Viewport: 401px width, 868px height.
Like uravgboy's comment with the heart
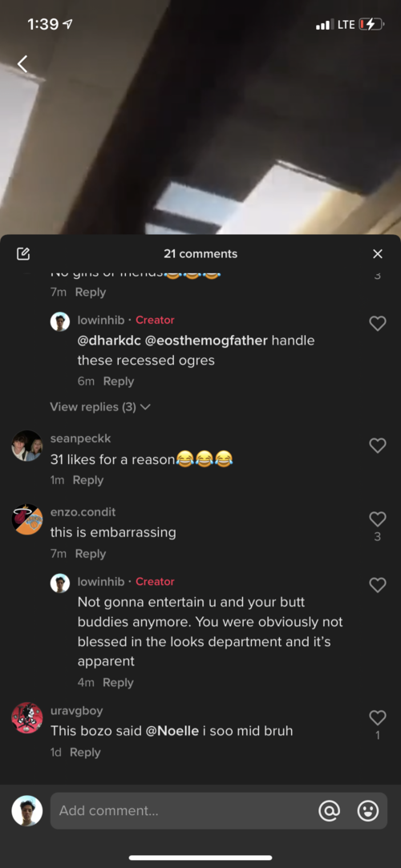(x=377, y=718)
